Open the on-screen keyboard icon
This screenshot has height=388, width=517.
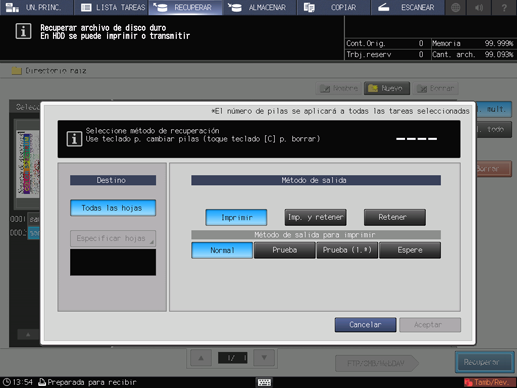pos(264,382)
